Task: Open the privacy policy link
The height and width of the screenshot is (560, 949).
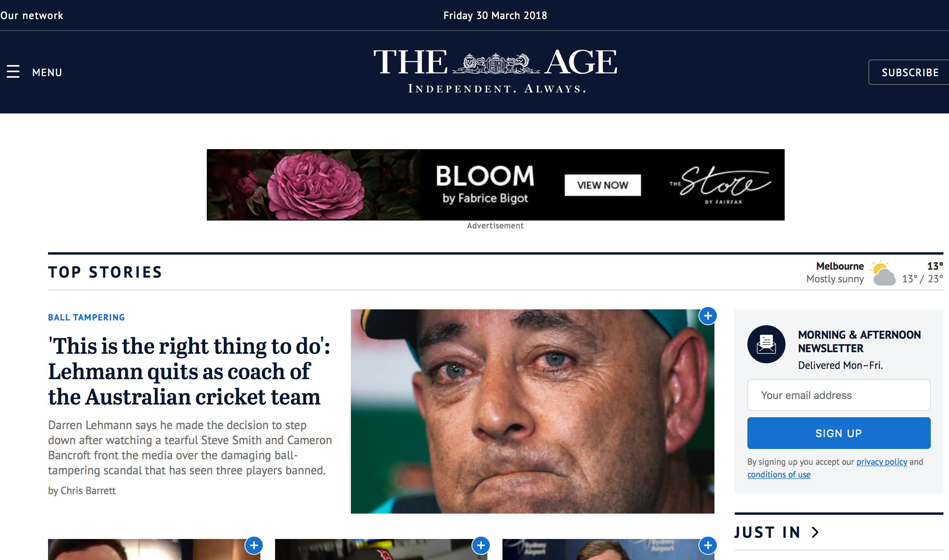Action: point(882,462)
